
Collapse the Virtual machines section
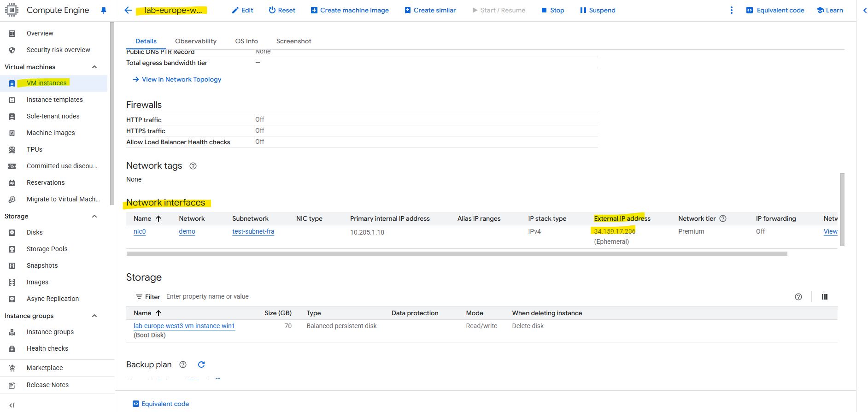pyautogui.click(x=94, y=67)
